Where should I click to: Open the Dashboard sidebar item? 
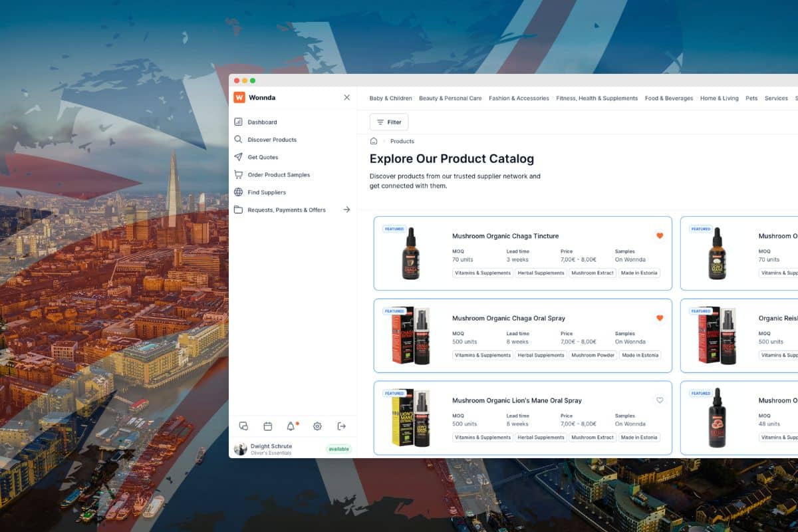click(x=262, y=122)
